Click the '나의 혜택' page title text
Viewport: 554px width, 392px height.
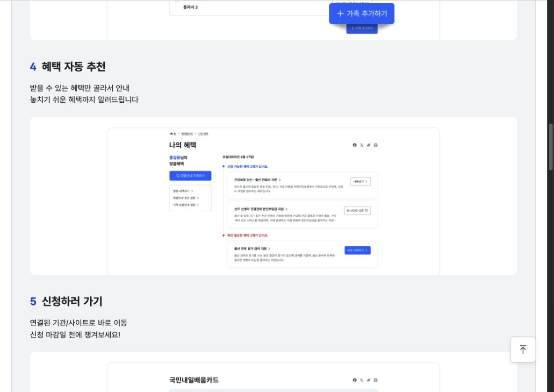pos(183,145)
